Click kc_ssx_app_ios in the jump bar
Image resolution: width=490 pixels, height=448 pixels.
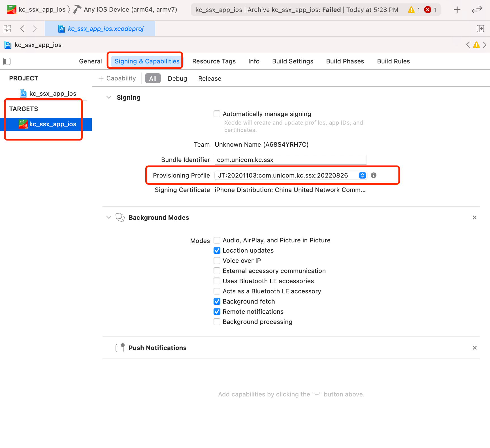pos(38,45)
